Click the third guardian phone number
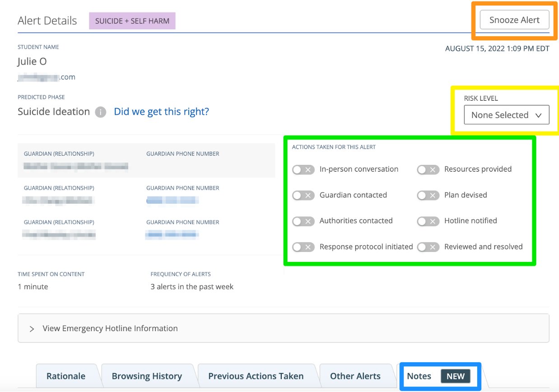Viewport: 559px width, 392px height. [x=172, y=234]
